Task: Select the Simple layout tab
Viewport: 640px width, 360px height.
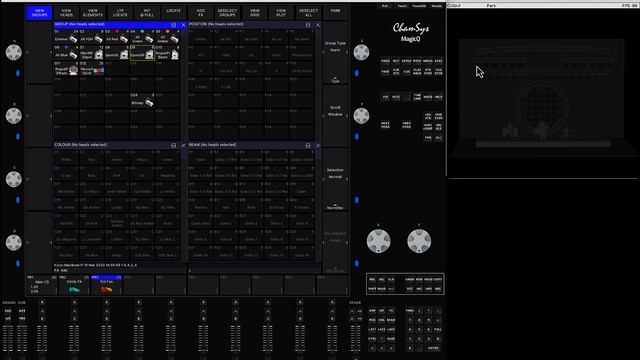Action: click(x=437, y=6)
